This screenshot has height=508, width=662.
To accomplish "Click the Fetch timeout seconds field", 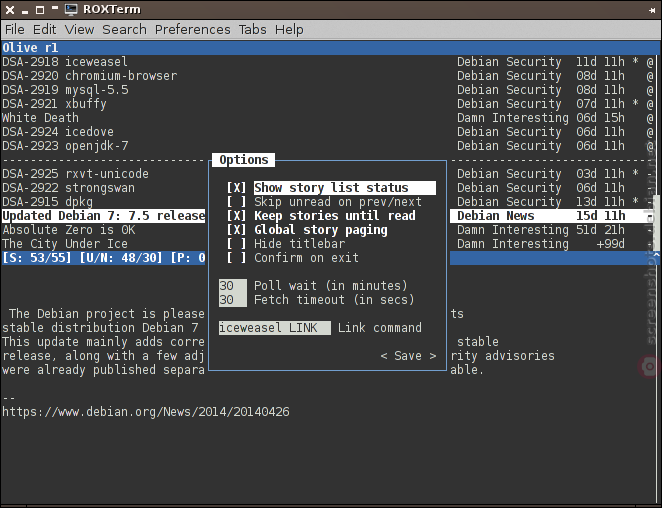I will tap(233, 300).
